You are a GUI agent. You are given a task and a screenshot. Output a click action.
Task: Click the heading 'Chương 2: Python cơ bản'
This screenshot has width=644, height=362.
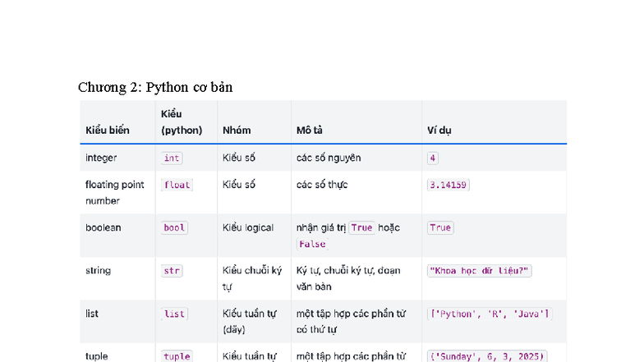click(155, 87)
